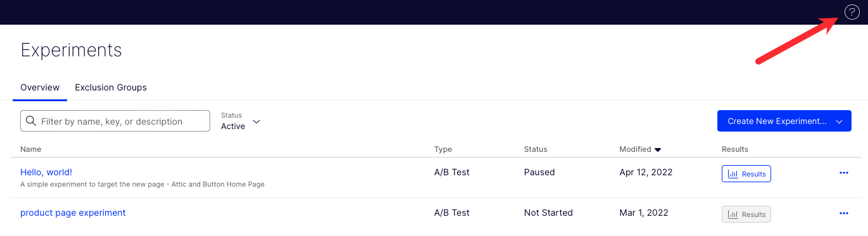Open the help question mark icon
The height and width of the screenshot is (236, 868).
point(852,12)
